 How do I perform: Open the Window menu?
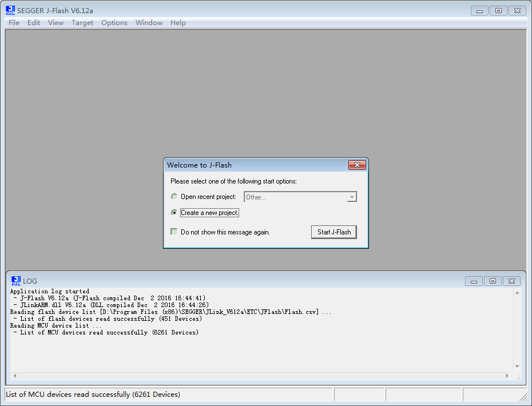click(x=149, y=23)
